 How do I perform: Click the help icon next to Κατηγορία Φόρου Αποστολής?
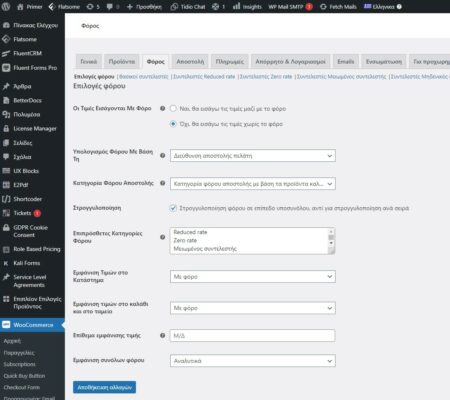pyautogui.click(x=163, y=183)
